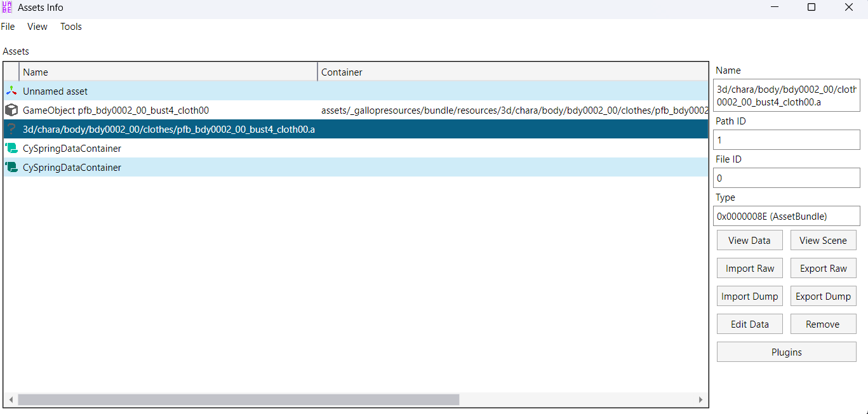This screenshot has height=414, width=868.
Task: Open the View menu
Action: [37, 27]
